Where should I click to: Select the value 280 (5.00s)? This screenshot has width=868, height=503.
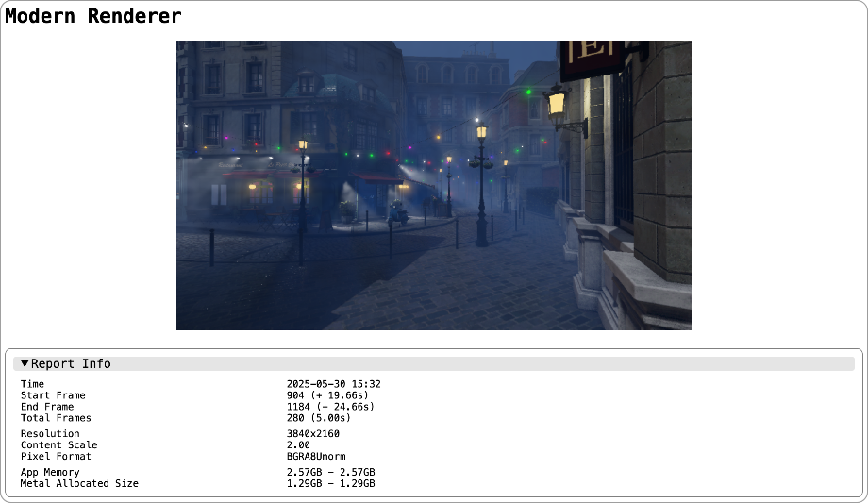point(318,418)
